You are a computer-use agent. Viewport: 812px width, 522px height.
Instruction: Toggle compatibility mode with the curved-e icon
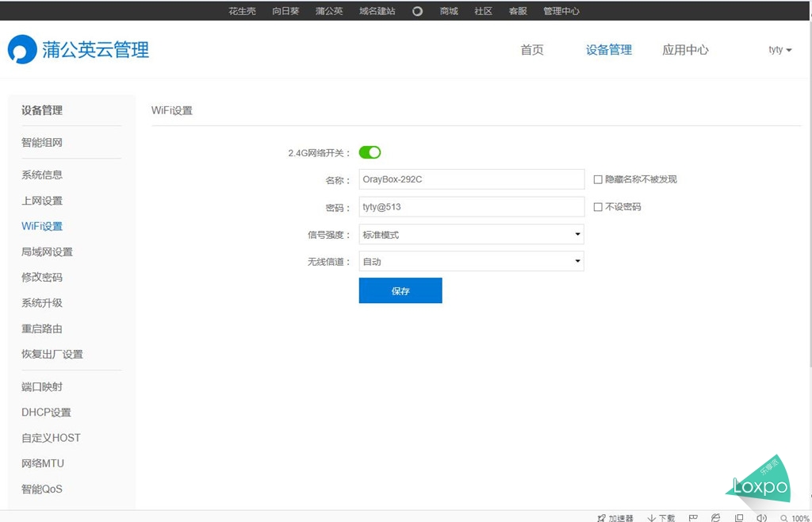click(x=714, y=517)
